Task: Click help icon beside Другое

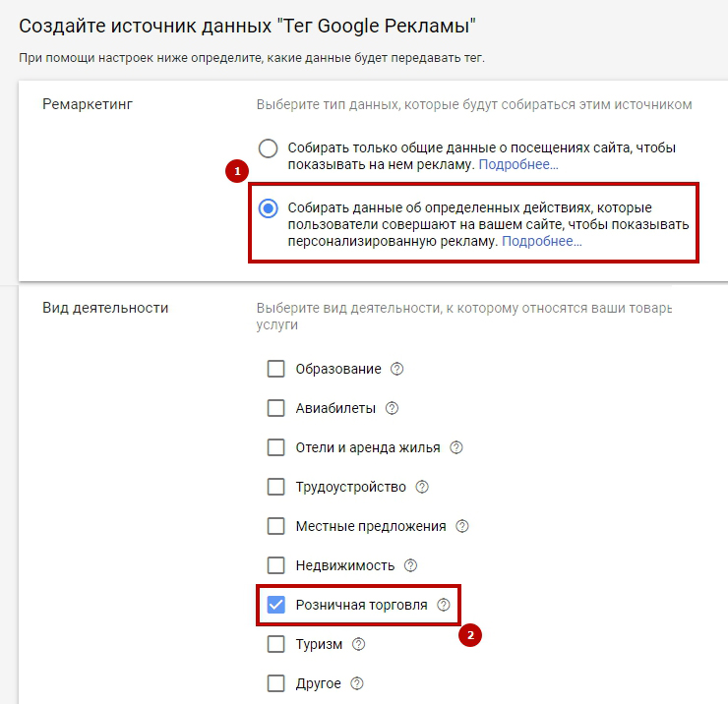Action: pyautogui.click(x=357, y=683)
